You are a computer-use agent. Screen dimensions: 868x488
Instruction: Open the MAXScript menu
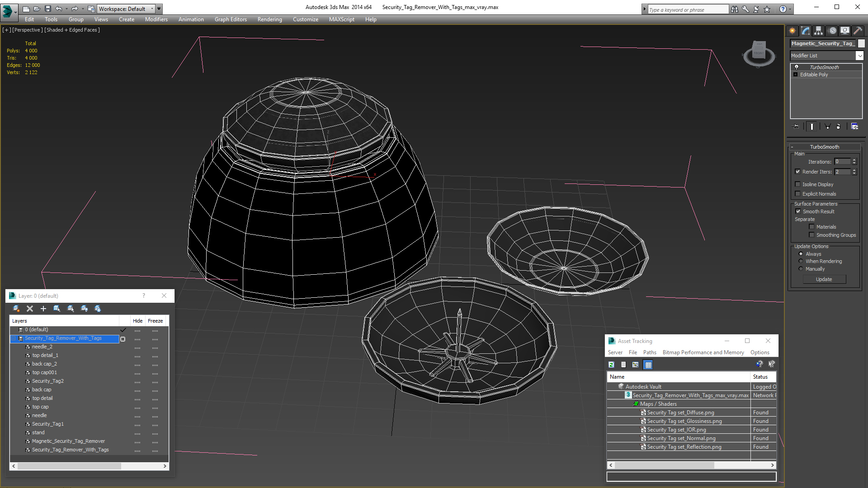(x=341, y=19)
